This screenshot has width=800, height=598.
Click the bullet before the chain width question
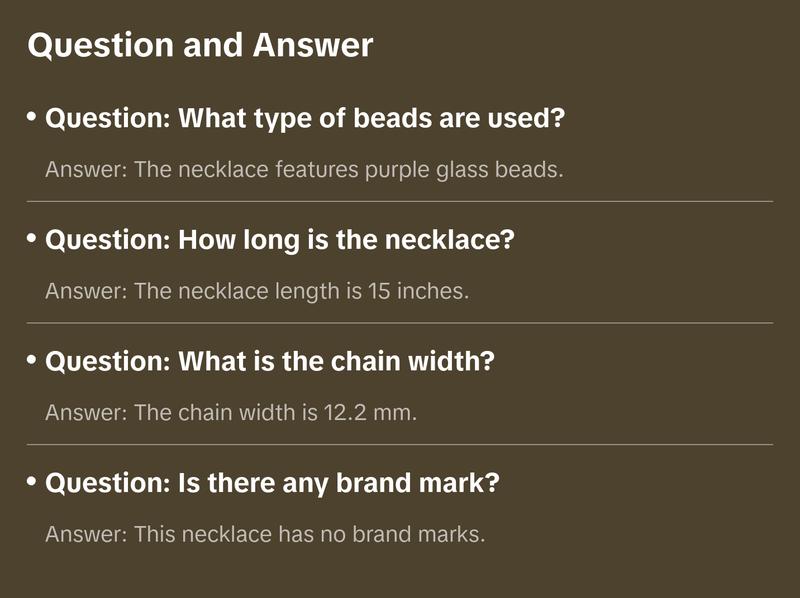(32, 361)
